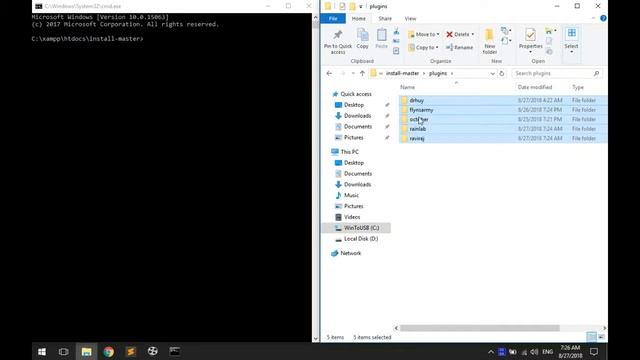The width and height of the screenshot is (640, 360).
Task: Open the New item dropdown
Action: coord(506,31)
